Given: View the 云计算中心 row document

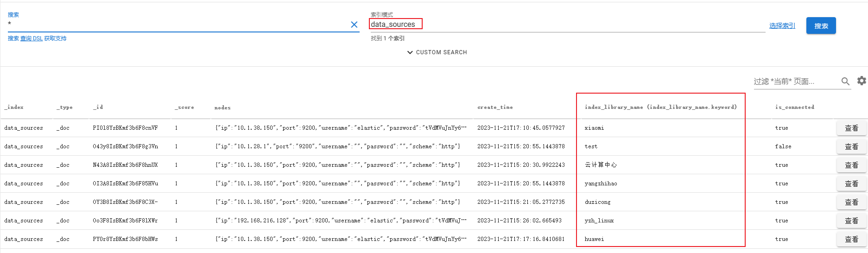Looking at the screenshot, I should 851,165.
